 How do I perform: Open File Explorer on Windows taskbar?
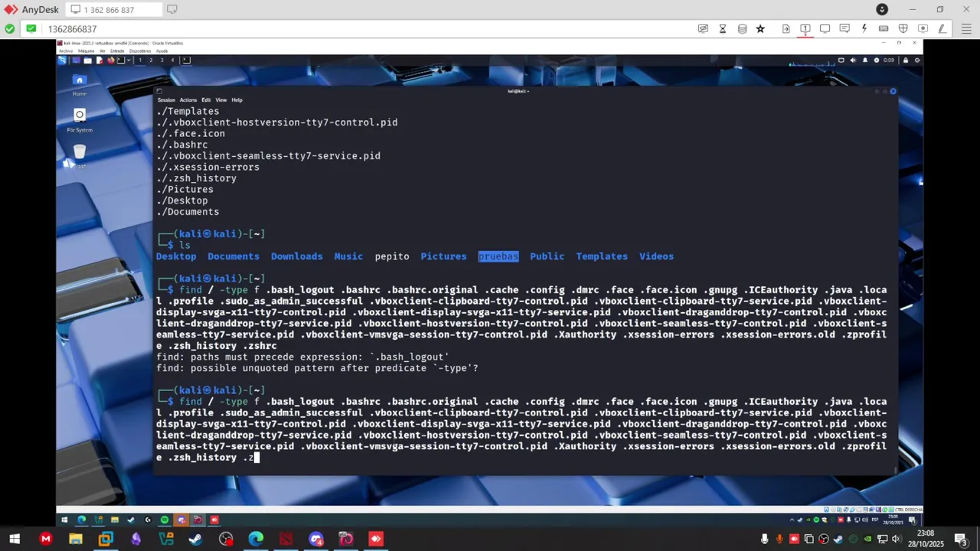coord(75,539)
